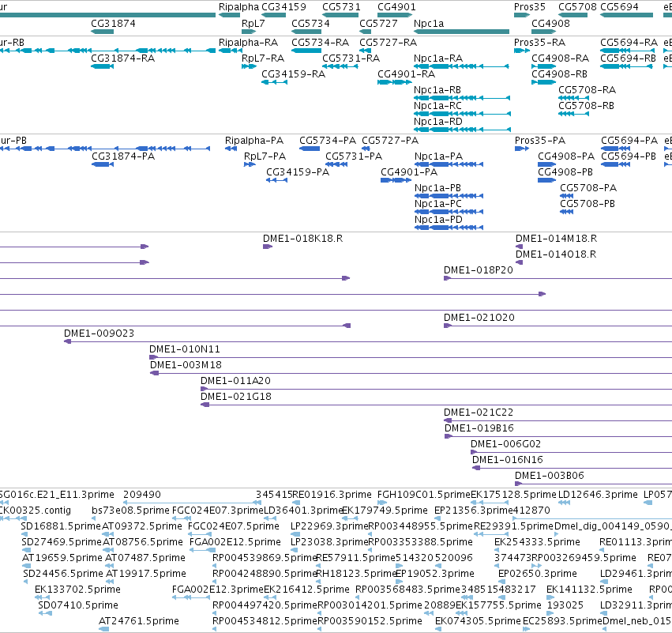Select the Ripalpha gene label
Image resolution: width=672 pixels, height=633 pixels.
pyautogui.click(x=238, y=7)
